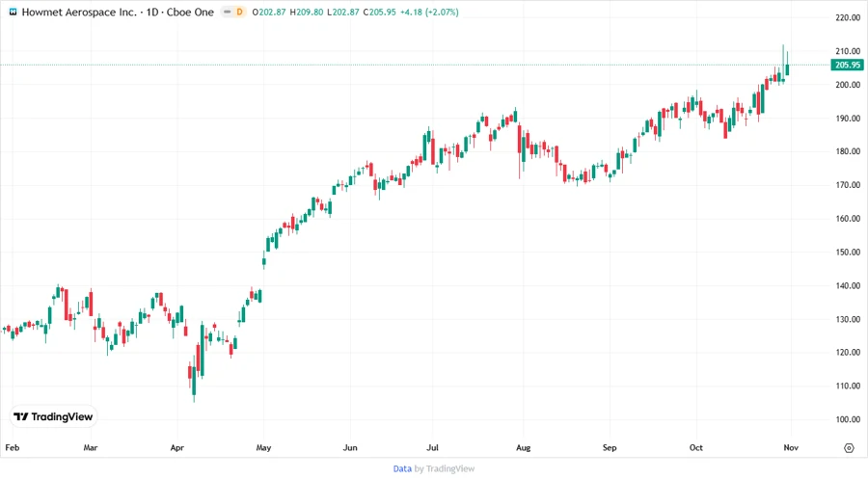Click the Howmet Aerospace Inc. symbol title
868x480 pixels.
pyautogui.click(x=79, y=13)
